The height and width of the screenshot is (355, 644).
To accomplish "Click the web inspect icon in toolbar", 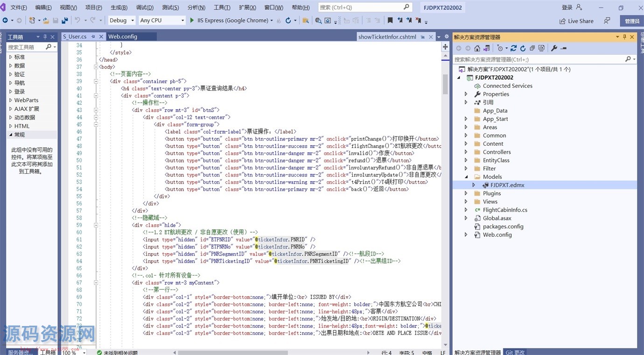I will (318, 21).
